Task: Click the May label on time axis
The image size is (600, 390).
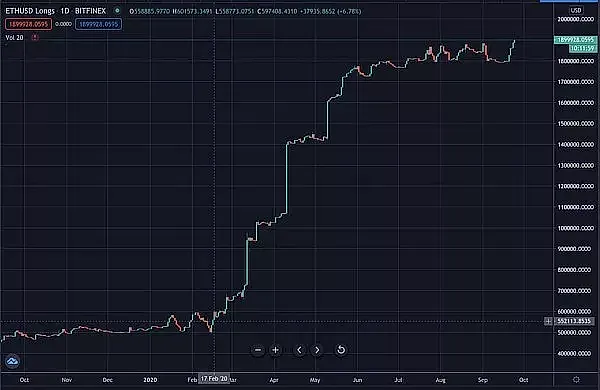Action: click(x=315, y=380)
